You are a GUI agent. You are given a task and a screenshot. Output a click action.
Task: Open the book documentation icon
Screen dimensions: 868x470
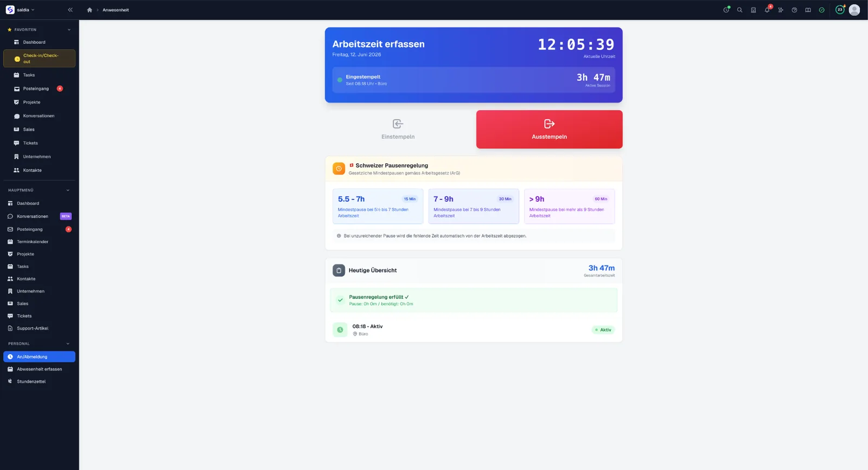click(x=808, y=10)
